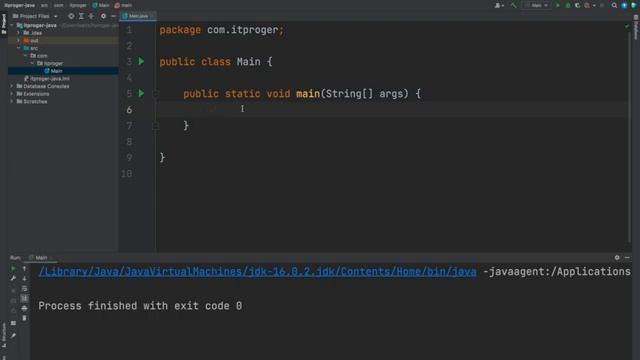Click Up the Stack Trace arrow
This screenshot has height=360, width=640.
click(x=24, y=269)
